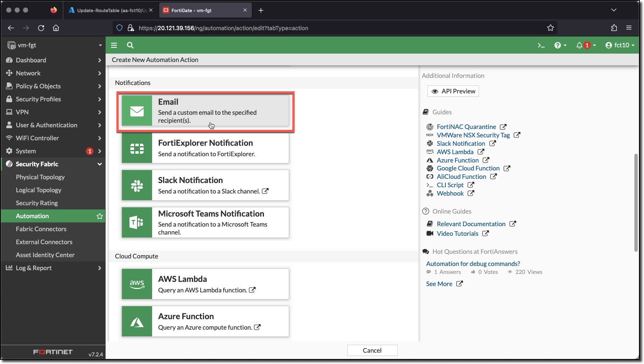The width and height of the screenshot is (644, 364).
Task: Open the Azure Function guide link
Action: point(458,160)
